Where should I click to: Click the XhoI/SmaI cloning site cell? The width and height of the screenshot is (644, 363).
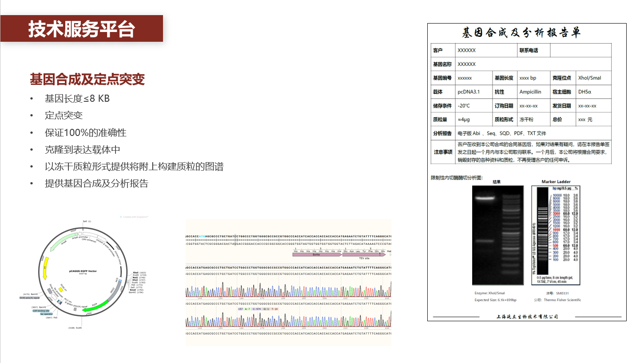pyautogui.click(x=589, y=78)
